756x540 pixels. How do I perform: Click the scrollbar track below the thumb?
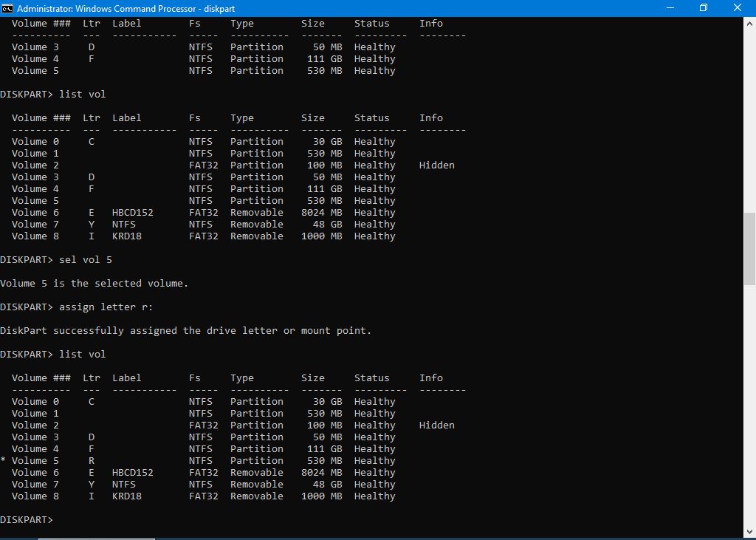(x=749, y=406)
